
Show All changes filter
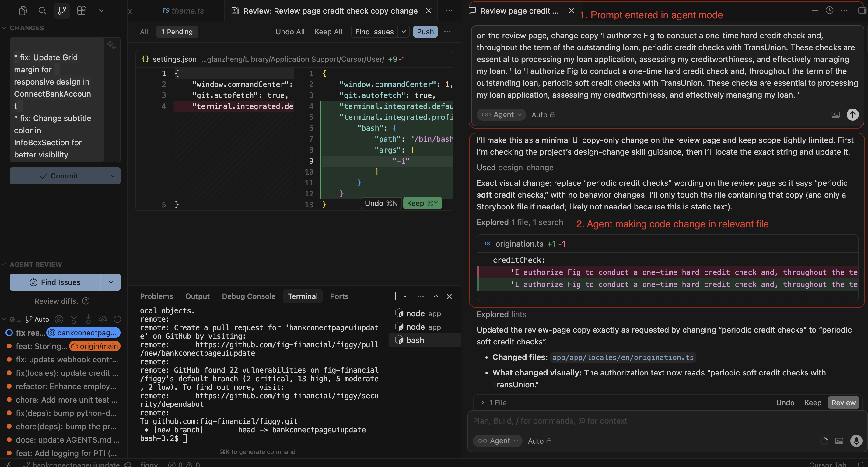click(144, 32)
